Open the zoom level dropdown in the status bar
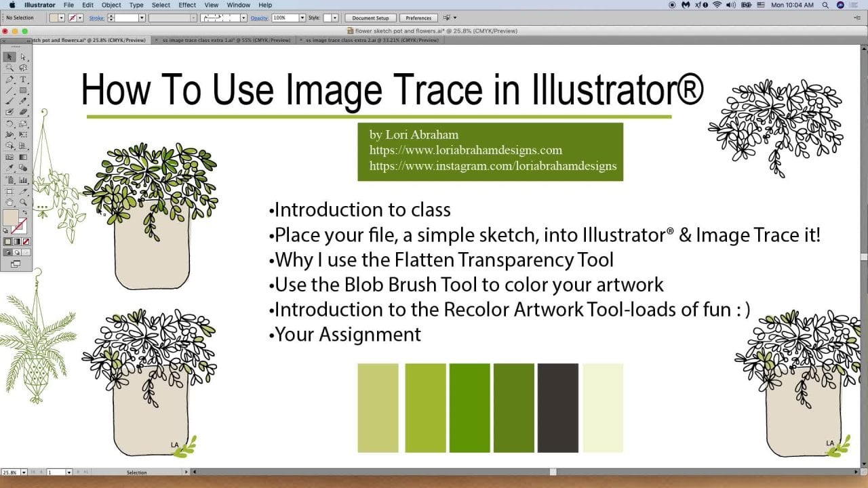This screenshot has height=488, width=868. [x=24, y=472]
